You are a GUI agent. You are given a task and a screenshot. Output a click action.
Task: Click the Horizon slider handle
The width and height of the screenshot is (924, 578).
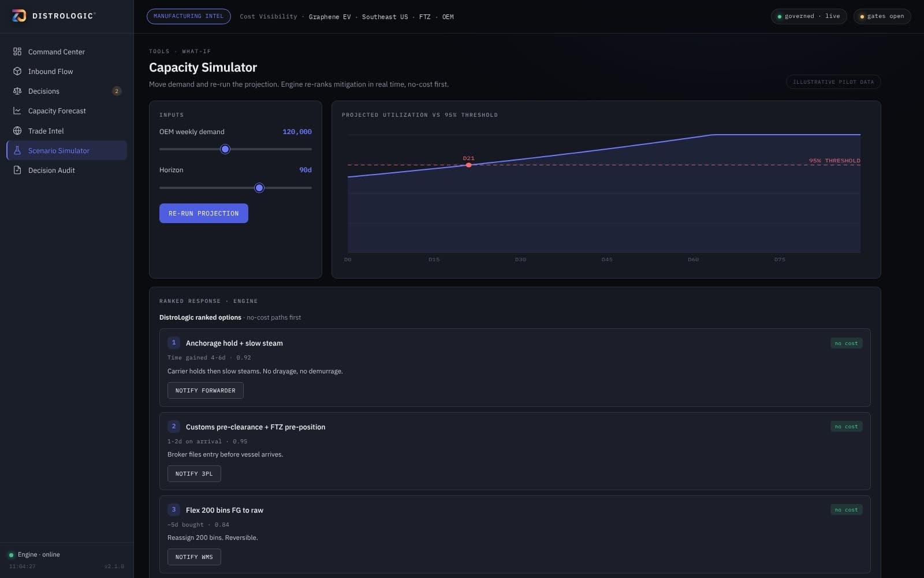[259, 188]
